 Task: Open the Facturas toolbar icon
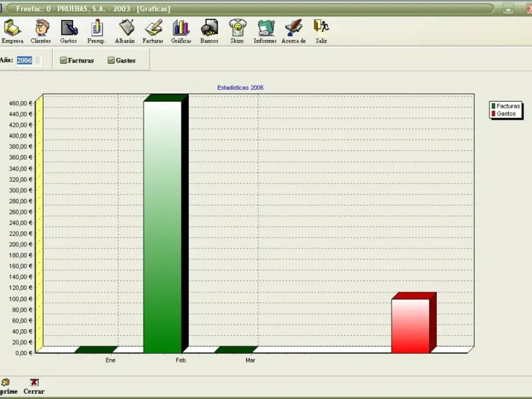point(153,31)
